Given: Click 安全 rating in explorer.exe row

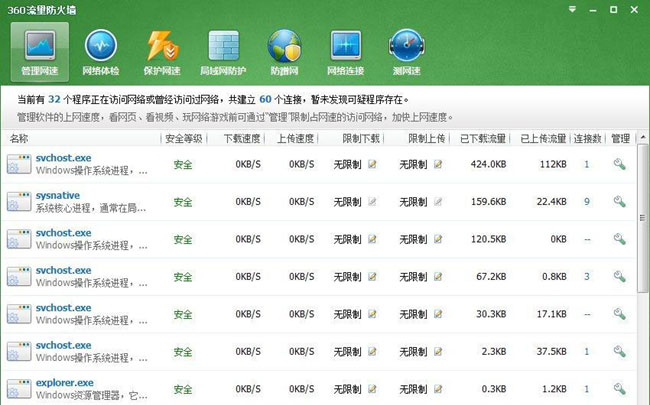Looking at the screenshot, I should tap(183, 389).
